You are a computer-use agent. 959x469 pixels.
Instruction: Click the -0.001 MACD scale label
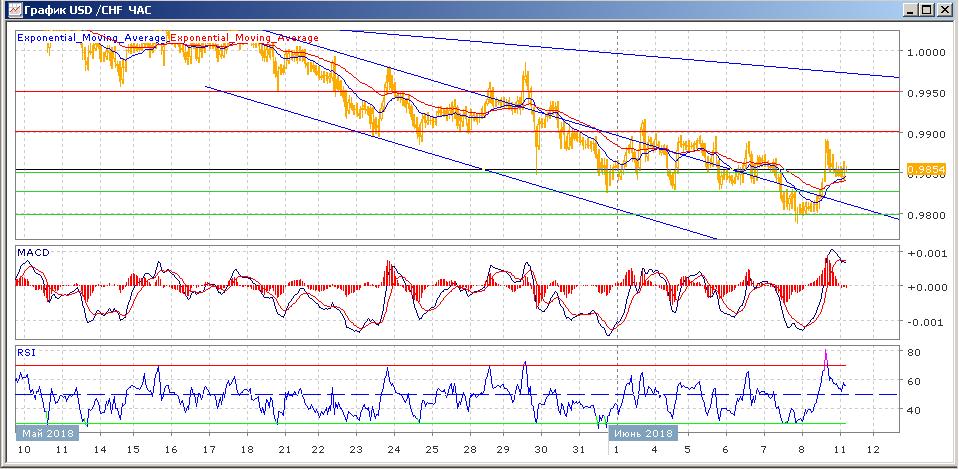pos(926,322)
